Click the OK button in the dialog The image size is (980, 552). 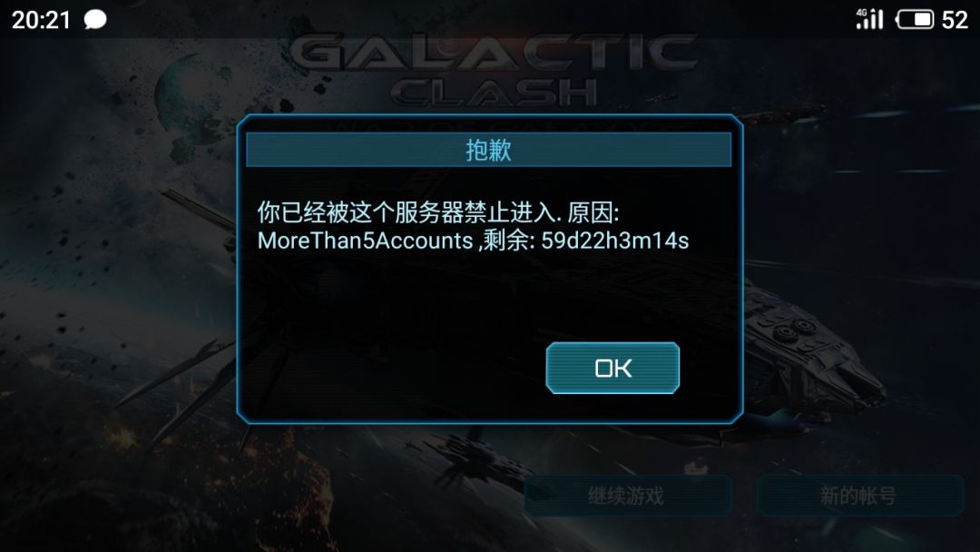point(612,368)
